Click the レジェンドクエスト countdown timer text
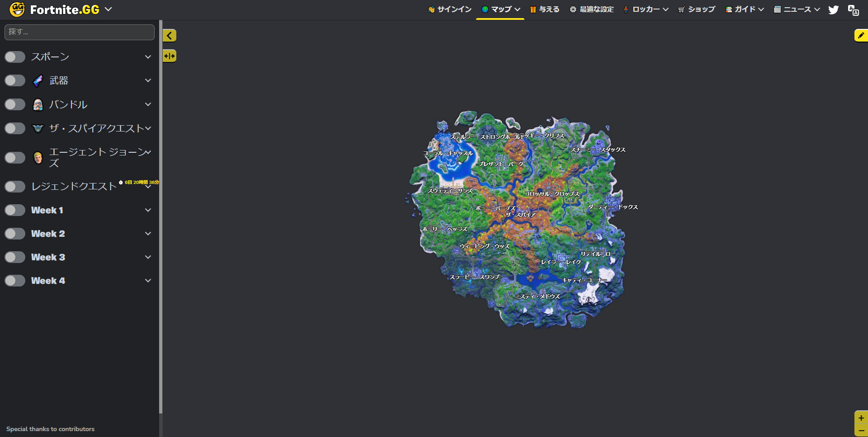 (142, 183)
